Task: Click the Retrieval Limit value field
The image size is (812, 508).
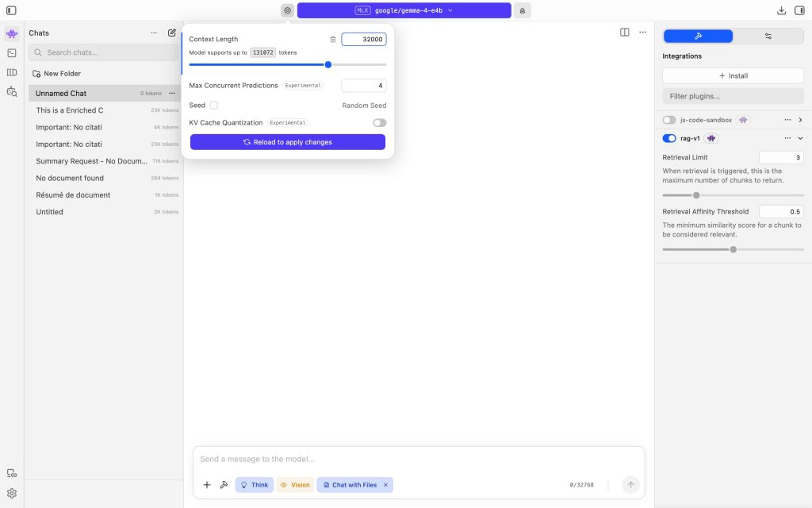Action: 781,158
